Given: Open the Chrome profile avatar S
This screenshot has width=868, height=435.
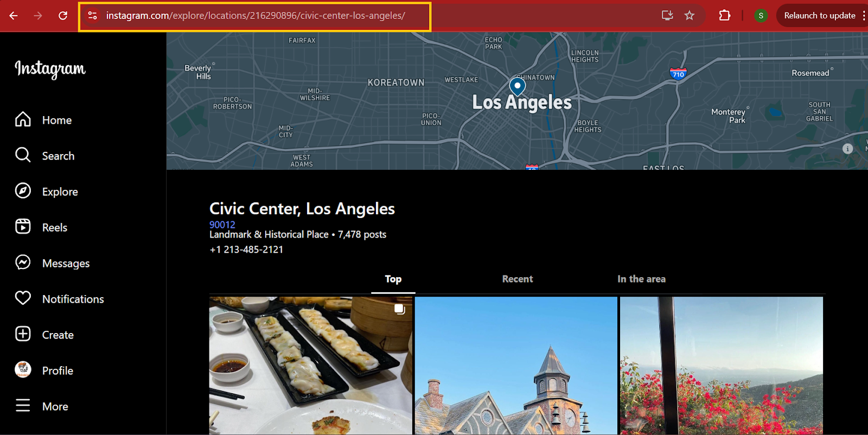Looking at the screenshot, I should pos(761,16).
